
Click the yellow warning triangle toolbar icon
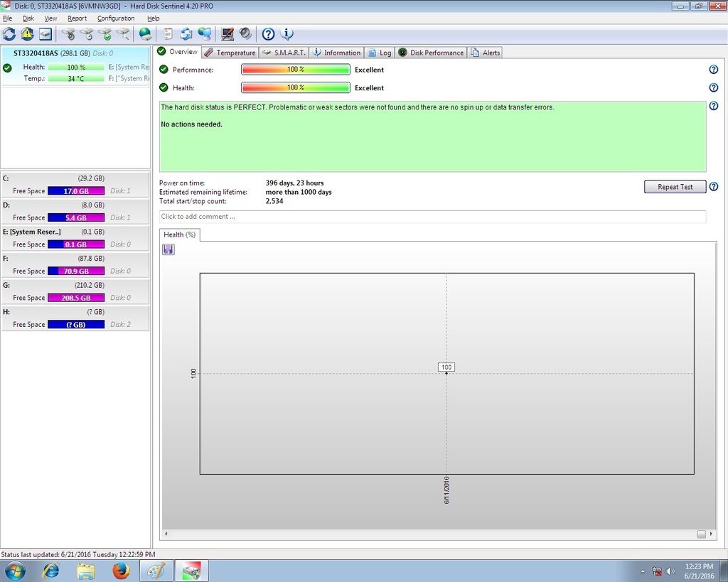click(27, 34)
